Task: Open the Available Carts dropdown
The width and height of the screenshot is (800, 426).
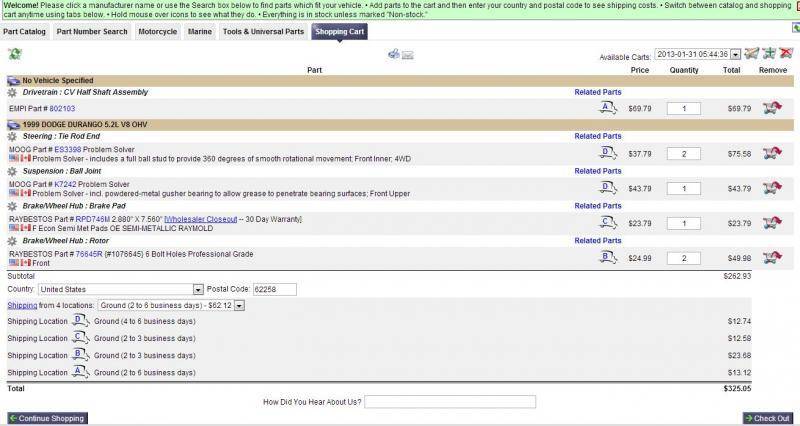Action: [x=736, y=54]
